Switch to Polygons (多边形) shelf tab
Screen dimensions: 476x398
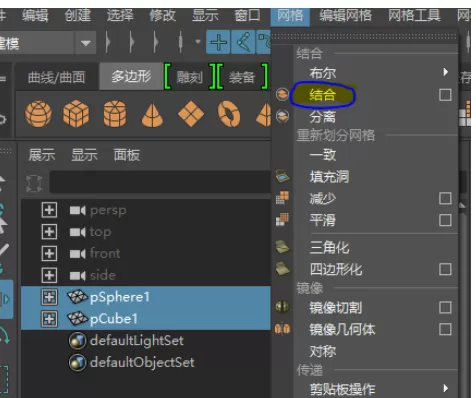click(x=131, y=77)
